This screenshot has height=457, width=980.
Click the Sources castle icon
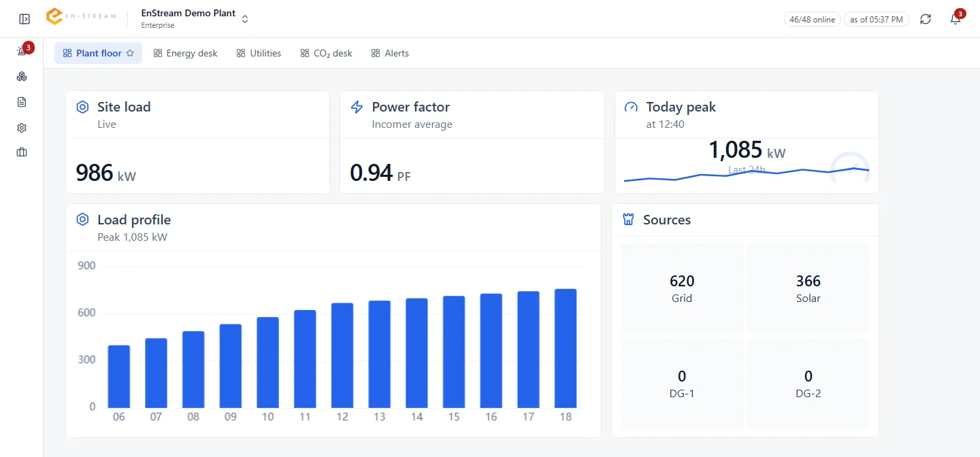629,220
